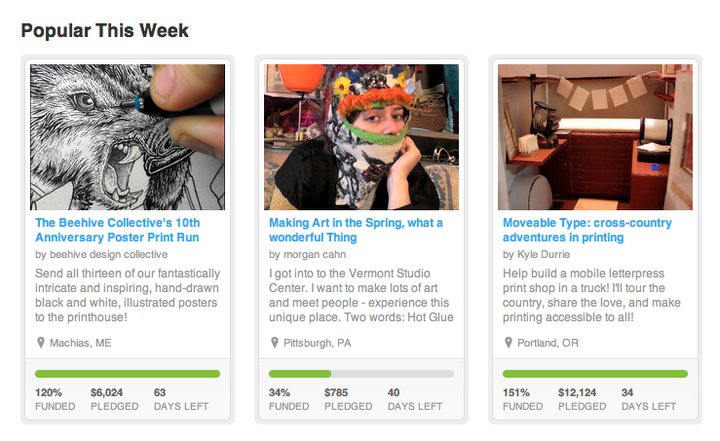Viewport: 720px width, 441px height.
Task: Open Making Art in the Spring project
Action: pos(355,230)
